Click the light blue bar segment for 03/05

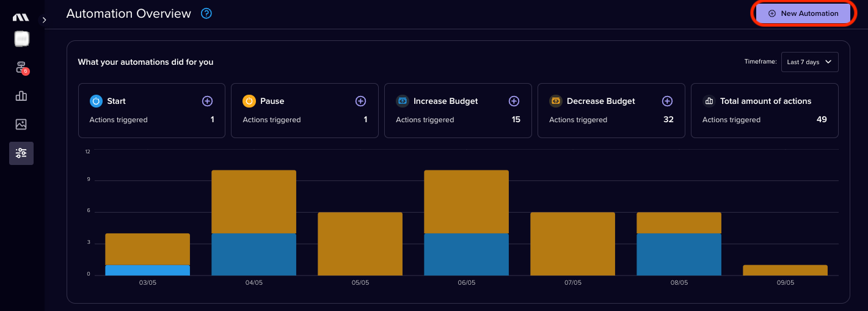coord(148,270)
